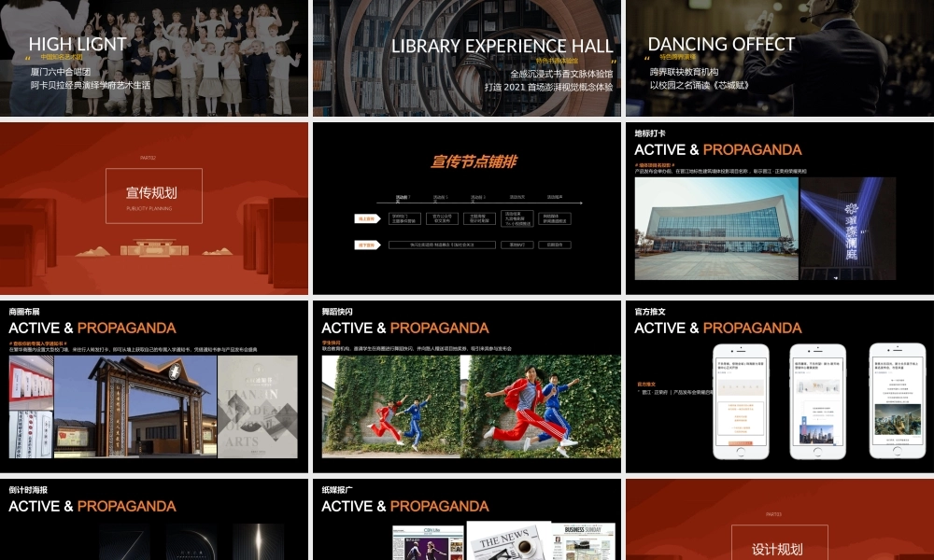Open the 倒计时海报 countdown poster slide
This screenshot has width=934, height=560.
pyautogui.click(x=154, y=519)
